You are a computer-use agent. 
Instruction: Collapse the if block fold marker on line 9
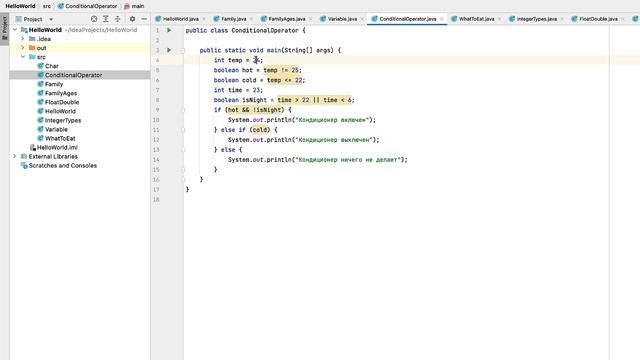(x=183, y=110)
